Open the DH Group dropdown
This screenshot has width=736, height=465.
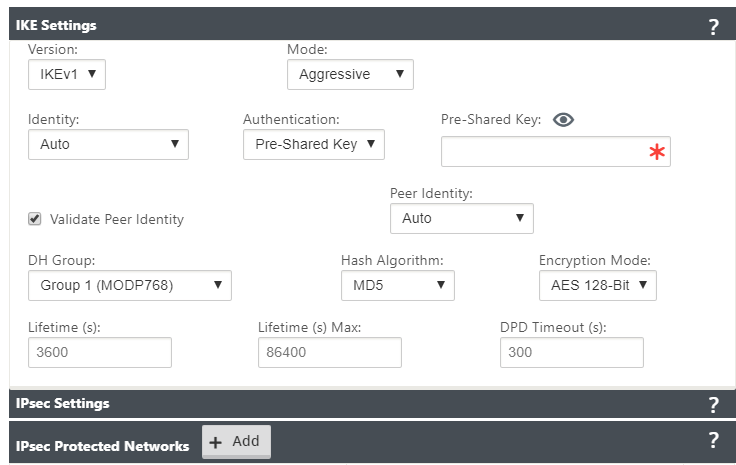pyautogui.click(x=130, y=285)
